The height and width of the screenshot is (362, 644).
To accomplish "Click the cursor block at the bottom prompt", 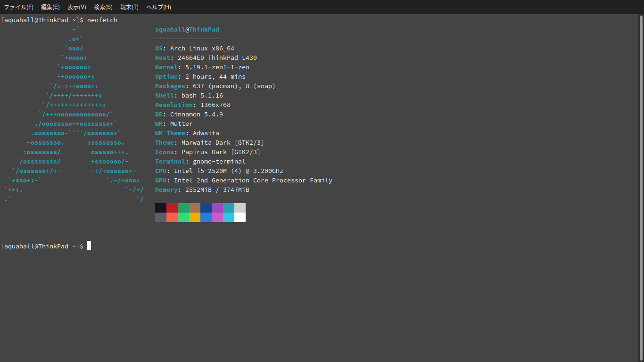I will pos(89,246).
